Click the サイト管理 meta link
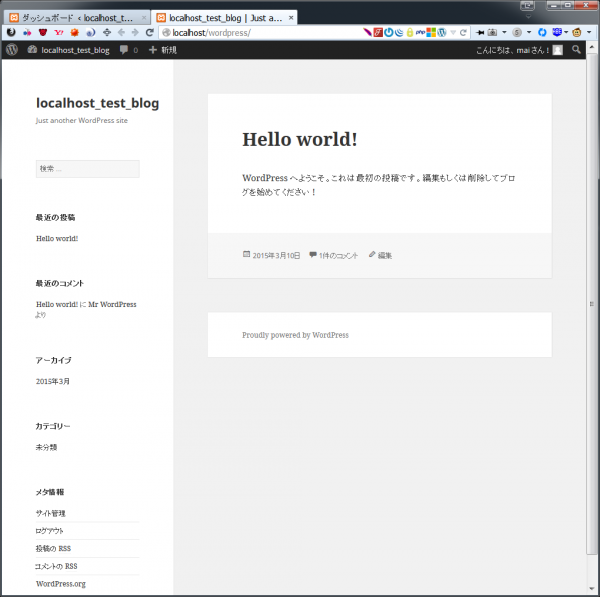 (51, 513)
